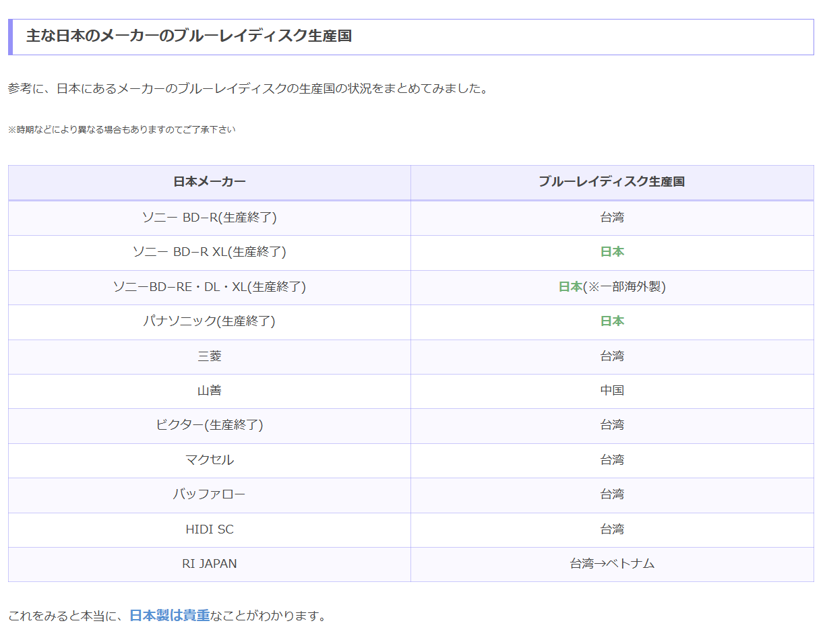This screenshot has width=827, height=644.
Task: Click 日本(※一部海外製) cell text
Action: point(612,287)
